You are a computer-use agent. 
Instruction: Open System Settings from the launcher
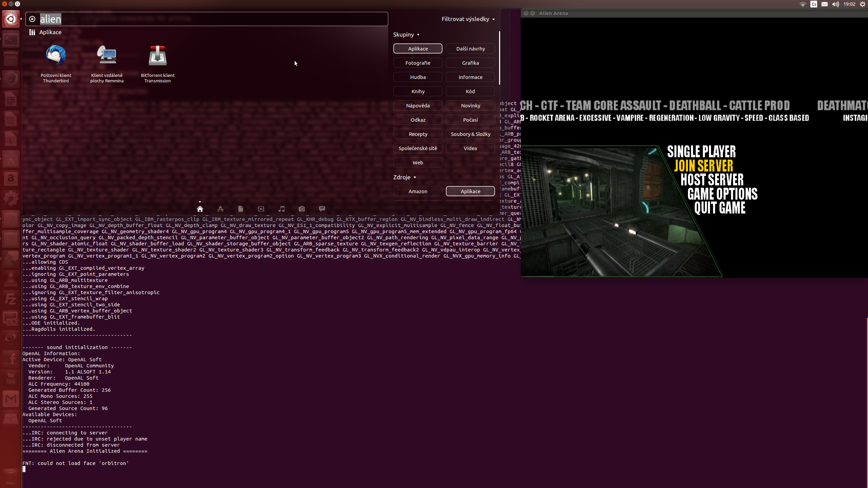11,198
